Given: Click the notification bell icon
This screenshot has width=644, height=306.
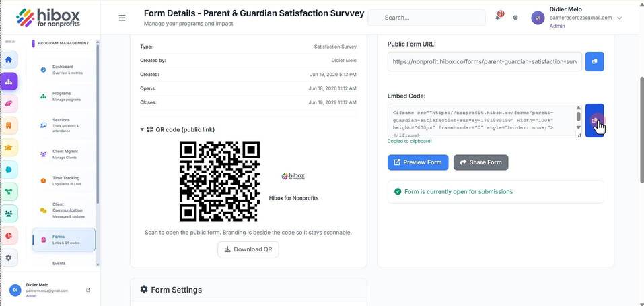Looking at the screenshot, I should [498, 18].
